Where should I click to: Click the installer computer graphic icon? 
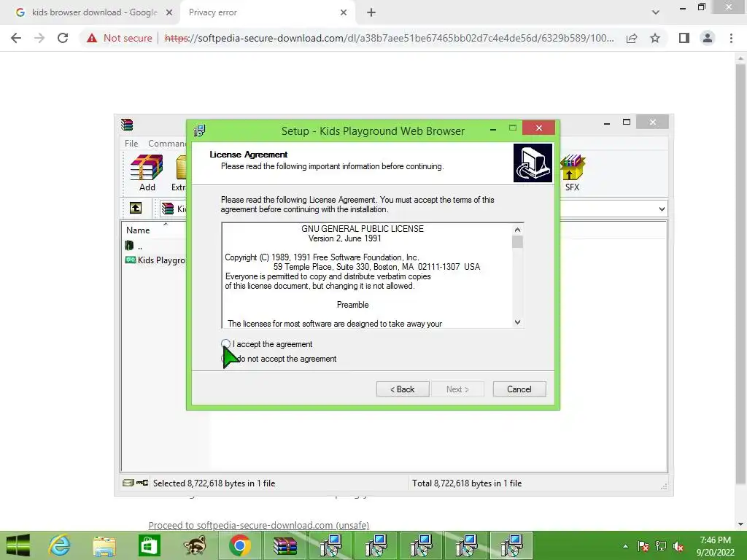point(533,163)
